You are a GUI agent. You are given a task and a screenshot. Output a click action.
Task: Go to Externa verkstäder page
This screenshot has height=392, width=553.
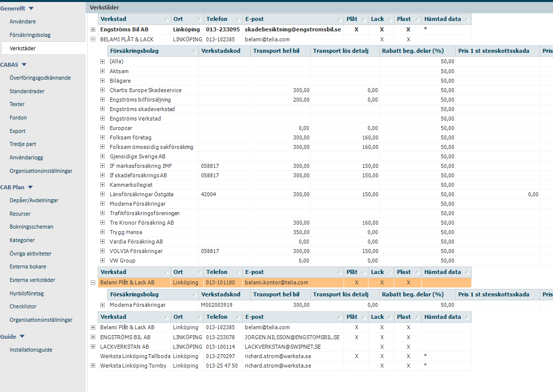point(32,280)
